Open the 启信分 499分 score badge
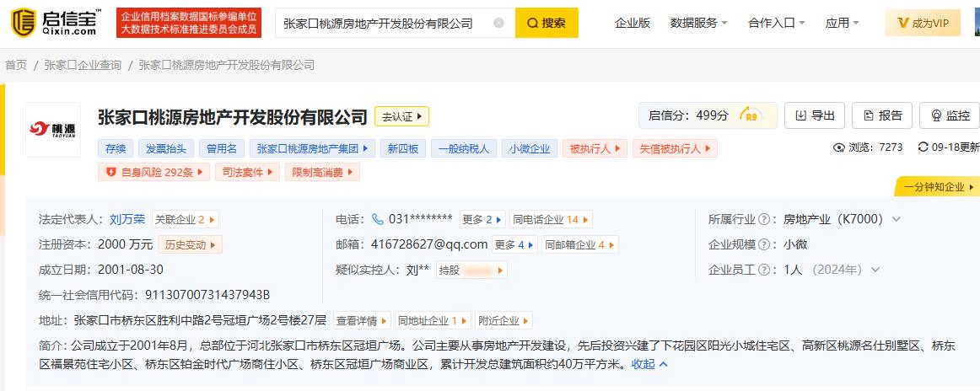 pos(708,115)
